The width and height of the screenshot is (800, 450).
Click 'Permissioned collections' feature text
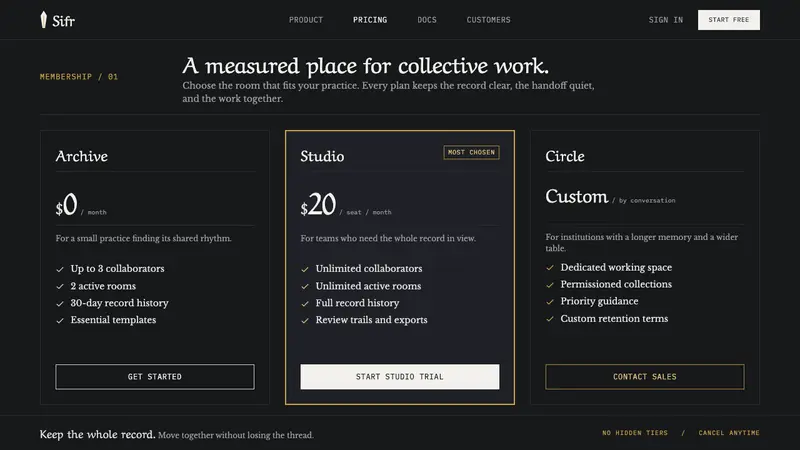pos(616,284)
